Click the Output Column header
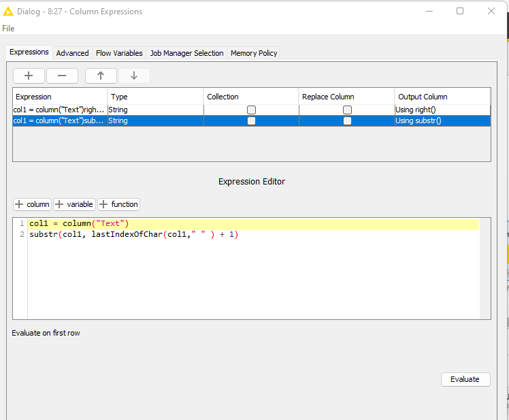The height and width of the screenshot is (420, 509). pyautogui.click(x=442, y=97)
